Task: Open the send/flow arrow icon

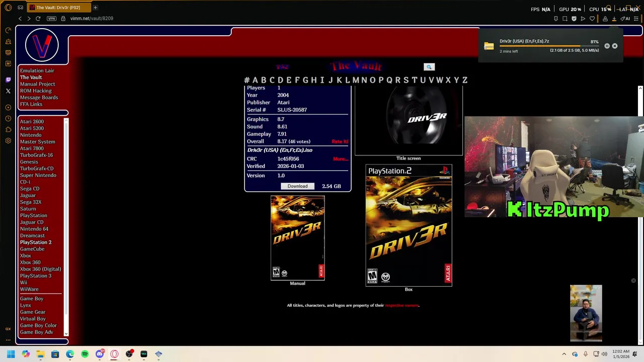Action: 583,19
